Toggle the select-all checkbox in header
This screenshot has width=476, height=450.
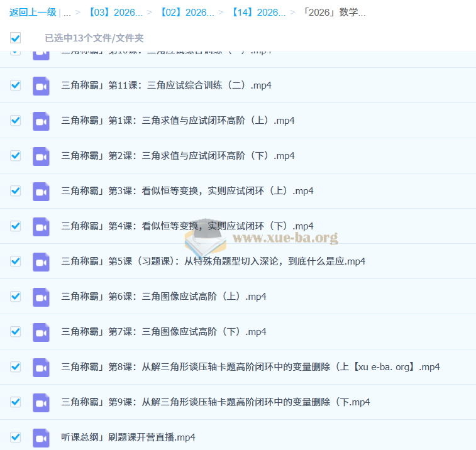point(16,38)
